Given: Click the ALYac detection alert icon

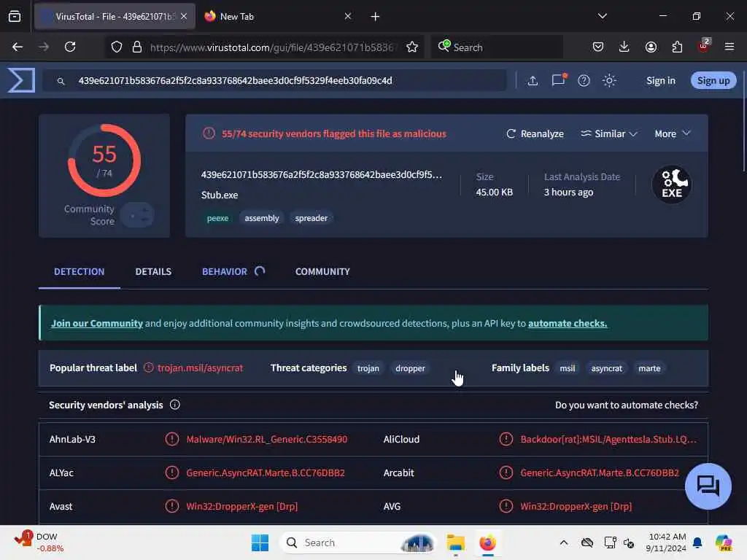Looking at the screenshot, I should pos(172,472).
